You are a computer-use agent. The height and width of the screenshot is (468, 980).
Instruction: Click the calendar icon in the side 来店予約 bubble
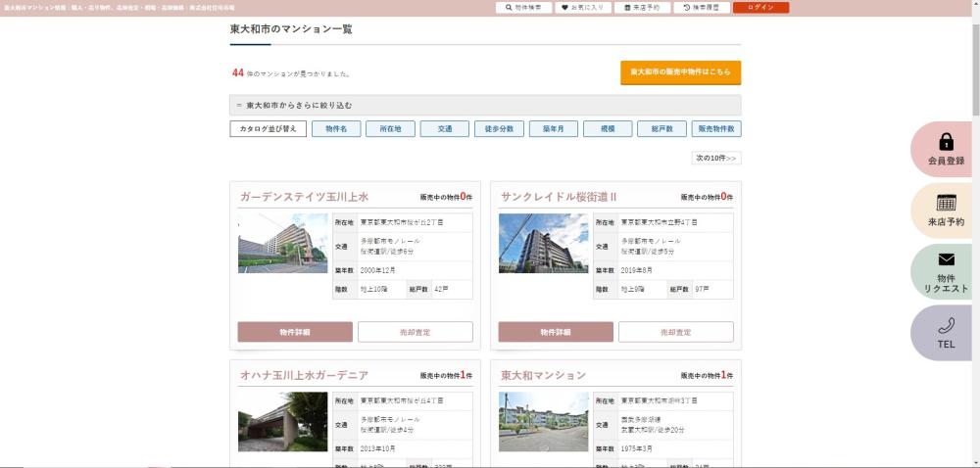click(x=947, y=203)
